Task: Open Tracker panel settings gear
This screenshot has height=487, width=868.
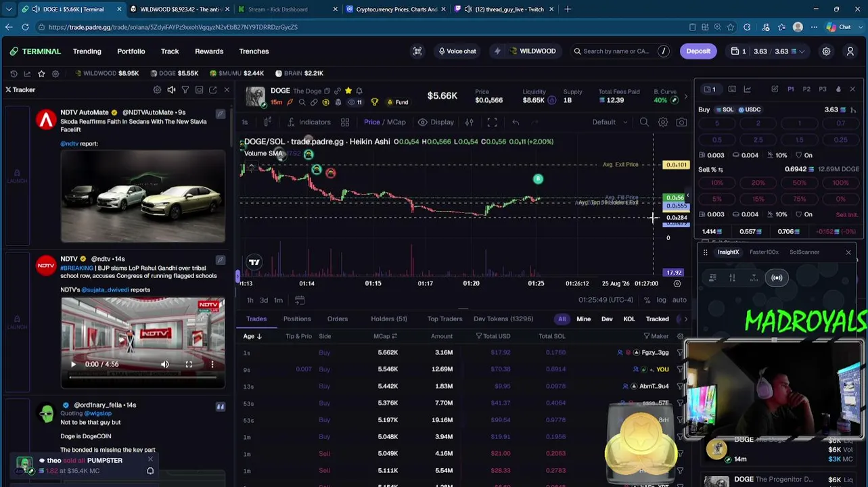Action: coord(157,90)
